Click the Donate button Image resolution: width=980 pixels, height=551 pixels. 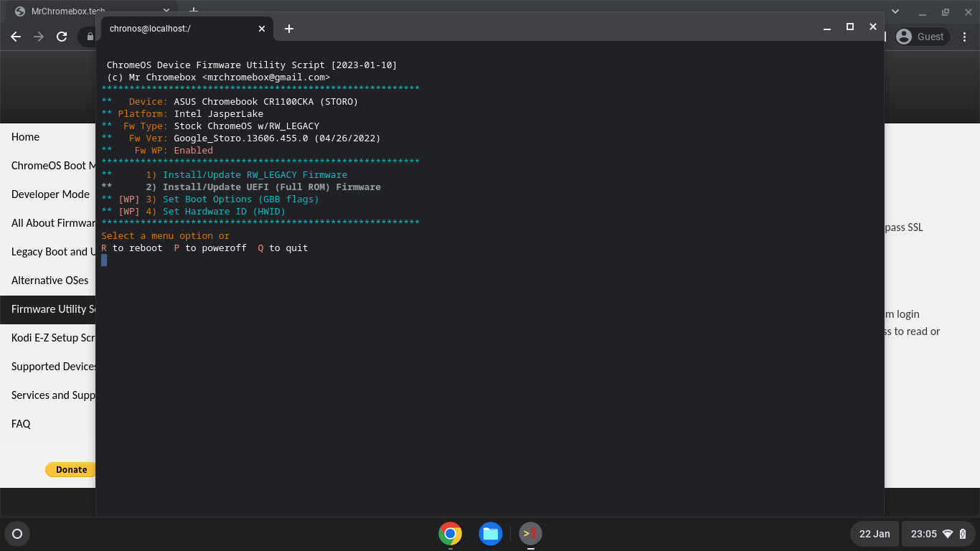[x=70, y=469]
